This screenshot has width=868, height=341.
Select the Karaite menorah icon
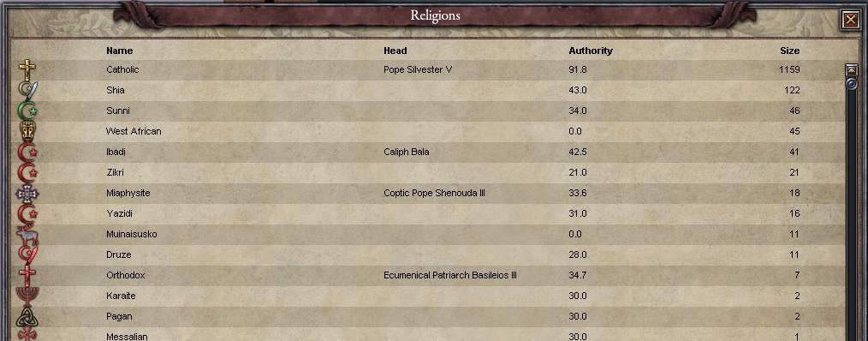[x=27, y=296]
